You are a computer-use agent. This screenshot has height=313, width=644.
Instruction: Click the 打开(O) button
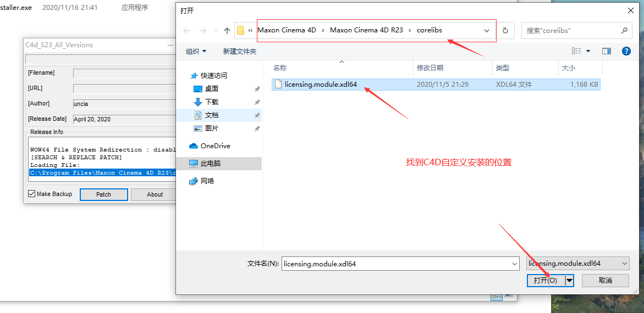click(x=546, y=281)
